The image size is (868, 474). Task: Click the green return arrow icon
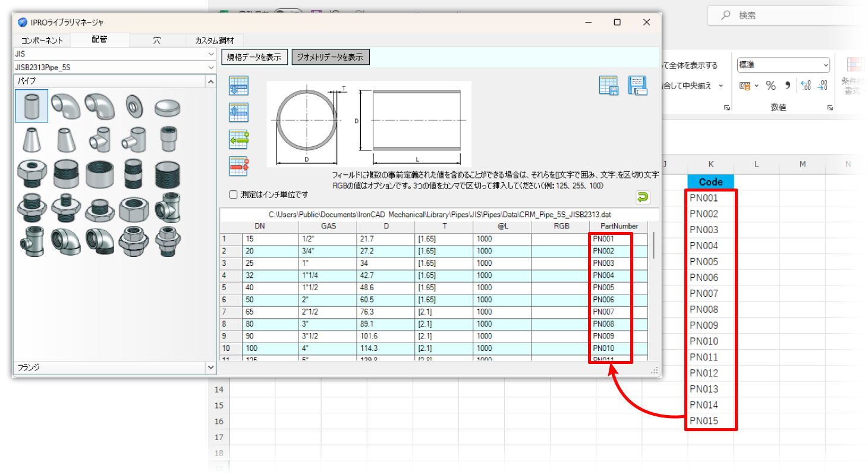643,197
